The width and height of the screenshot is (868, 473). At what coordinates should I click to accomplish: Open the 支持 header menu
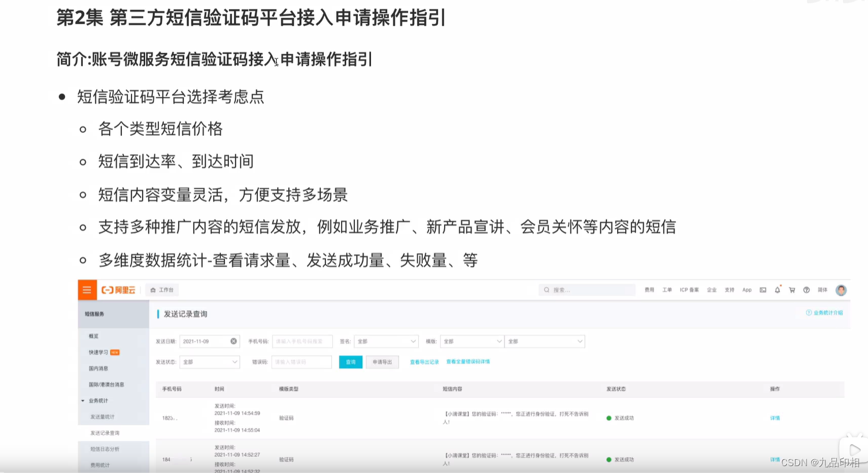point(729,290)
